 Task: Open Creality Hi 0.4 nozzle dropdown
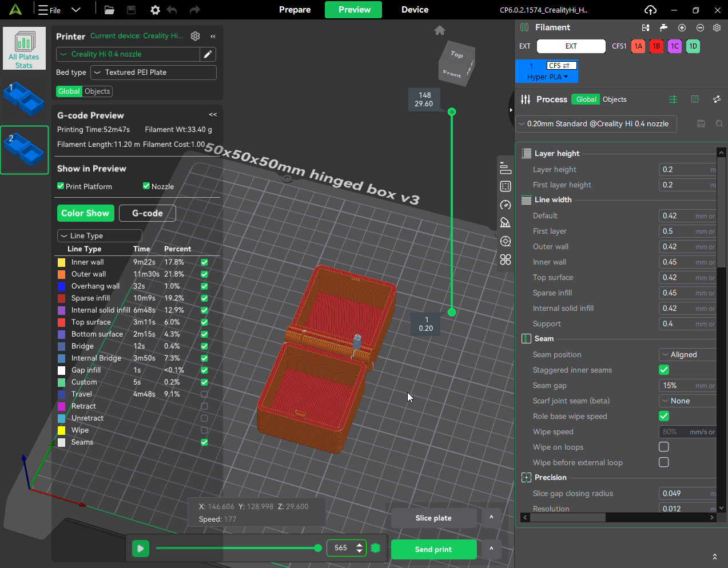[128, 54]
